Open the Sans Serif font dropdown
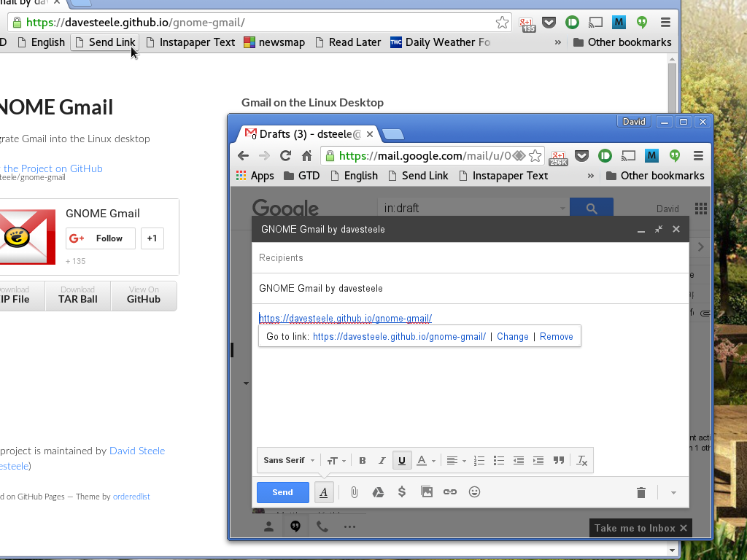 tap(289, 460)
